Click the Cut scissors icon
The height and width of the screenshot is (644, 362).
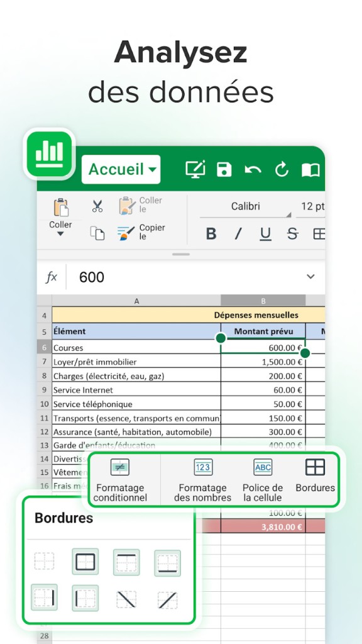97,206
